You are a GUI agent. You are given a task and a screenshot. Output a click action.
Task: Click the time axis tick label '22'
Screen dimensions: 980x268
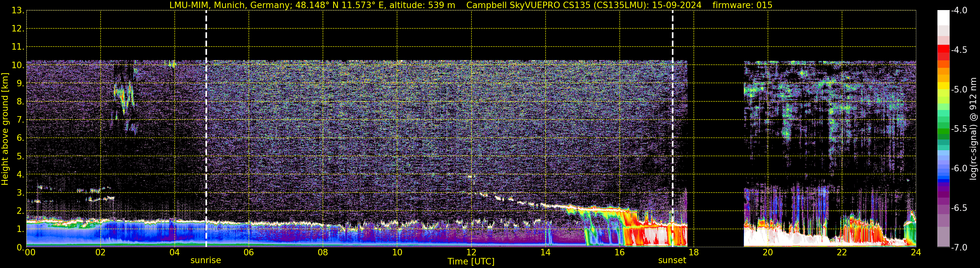click(x=842, y=252)
